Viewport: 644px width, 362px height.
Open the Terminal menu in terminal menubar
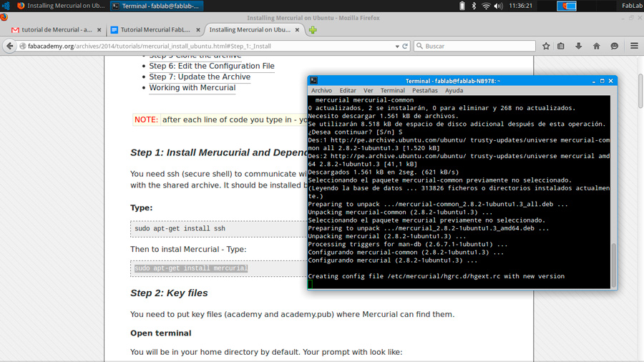pos(393,90)
